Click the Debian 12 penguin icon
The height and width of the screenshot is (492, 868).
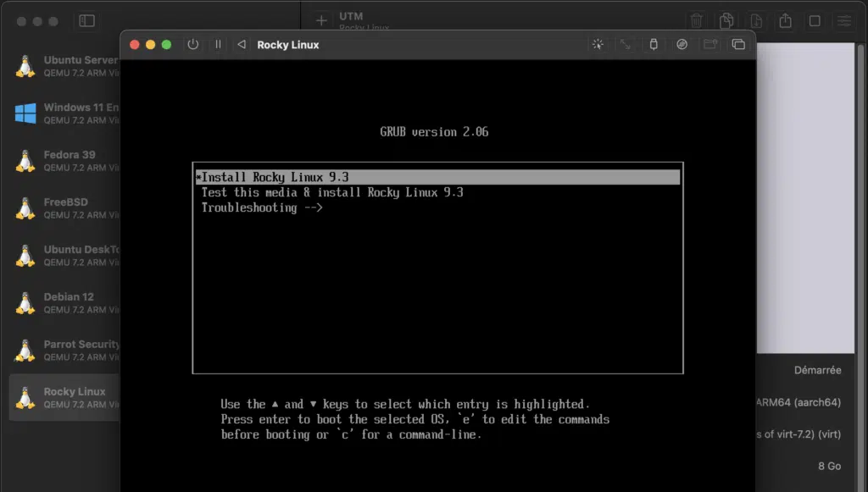[25, 303]
